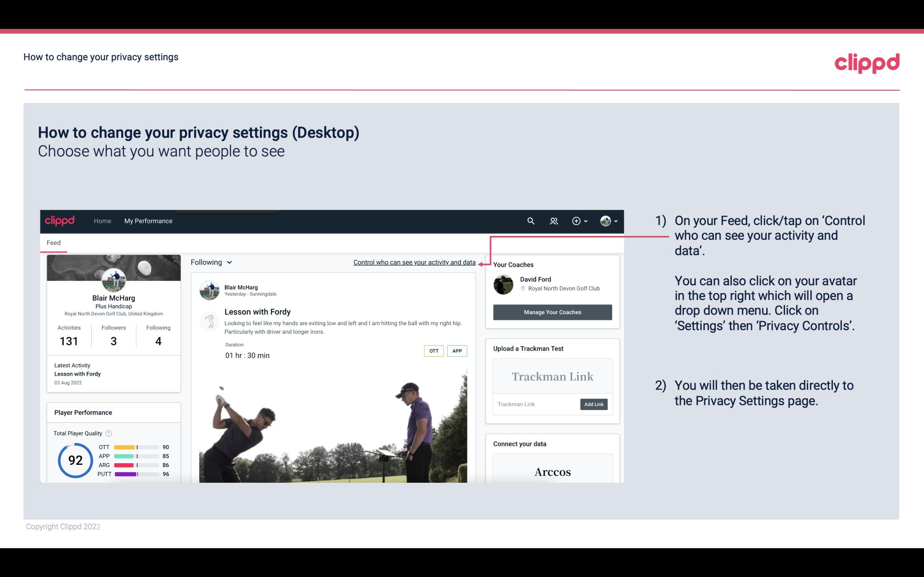Toggle Arccos data connection status
This screenshot has height=577, width=924.
[552, 471]
